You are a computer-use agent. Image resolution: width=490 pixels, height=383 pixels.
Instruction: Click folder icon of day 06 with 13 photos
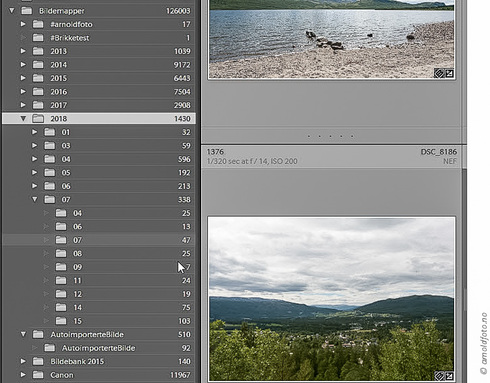click(61, 226)
